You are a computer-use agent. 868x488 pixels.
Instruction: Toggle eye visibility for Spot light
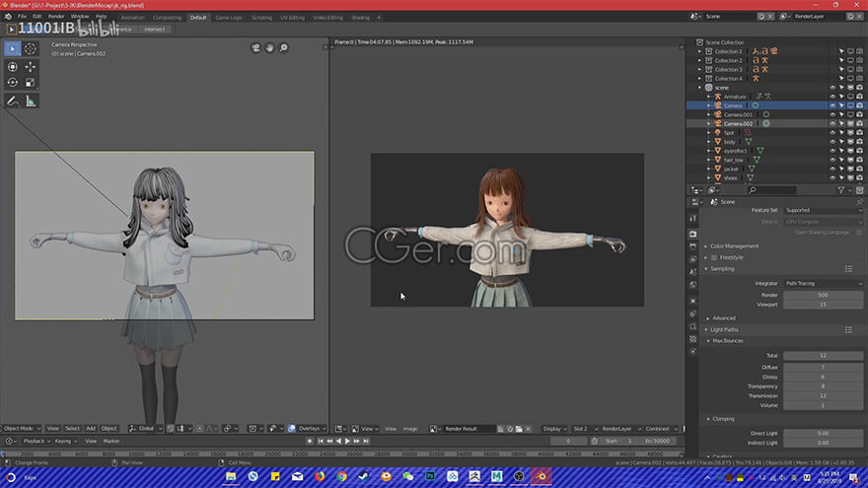point(832,133)
